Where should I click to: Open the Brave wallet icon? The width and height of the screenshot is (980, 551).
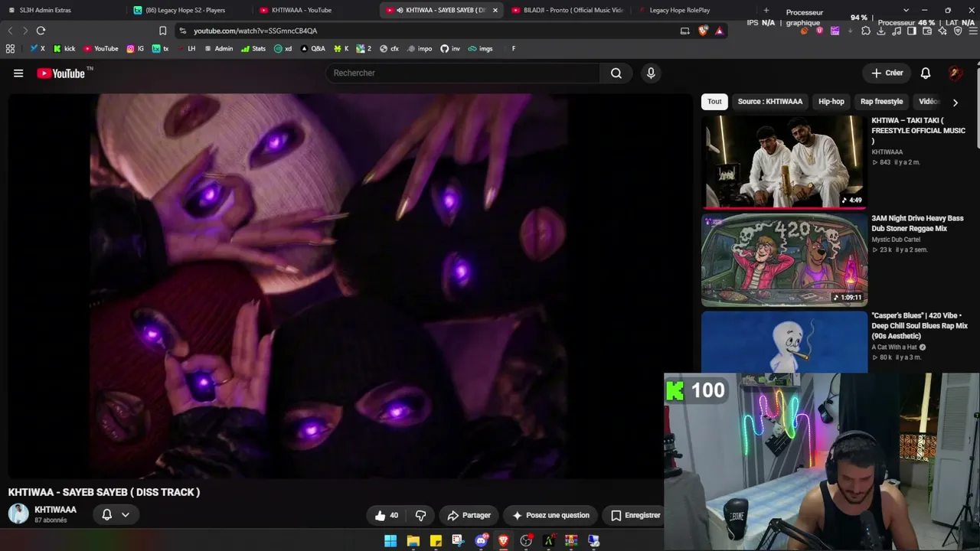(x=927, y=31)
